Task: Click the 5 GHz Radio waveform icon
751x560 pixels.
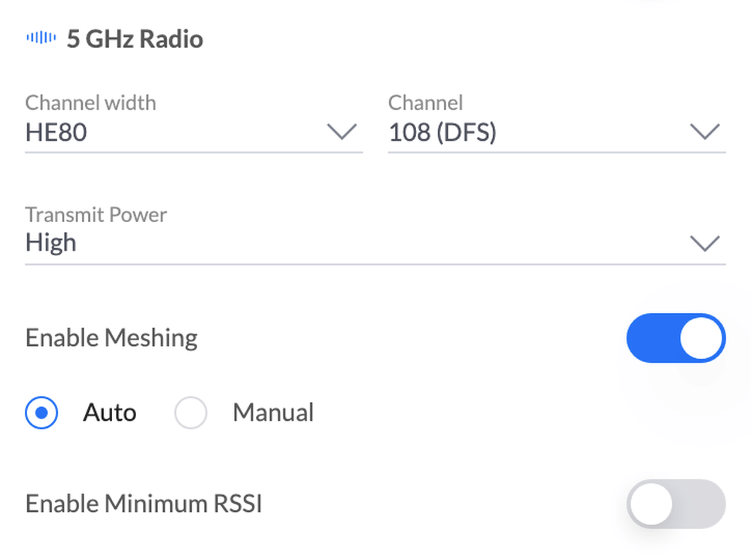Action: point(40,38)
